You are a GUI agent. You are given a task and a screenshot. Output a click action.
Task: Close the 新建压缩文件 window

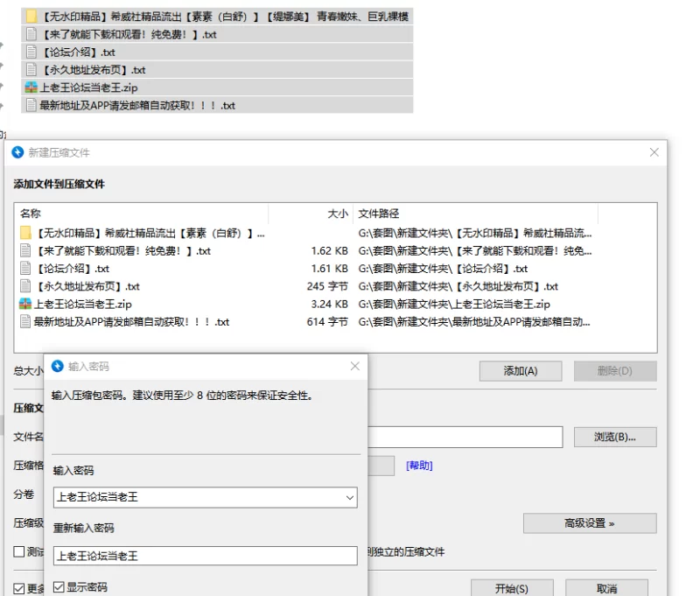[x=654, y=152]
